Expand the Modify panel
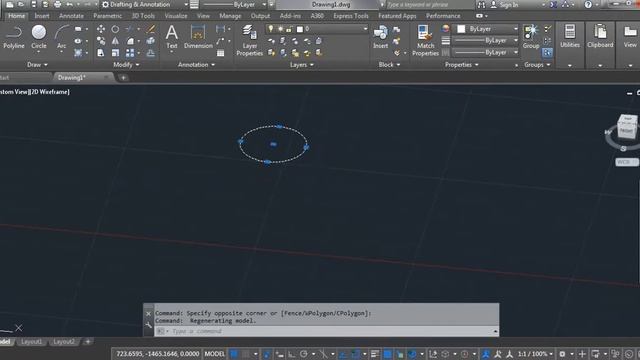This screenshot has height=360, width=640. point(126,64)
